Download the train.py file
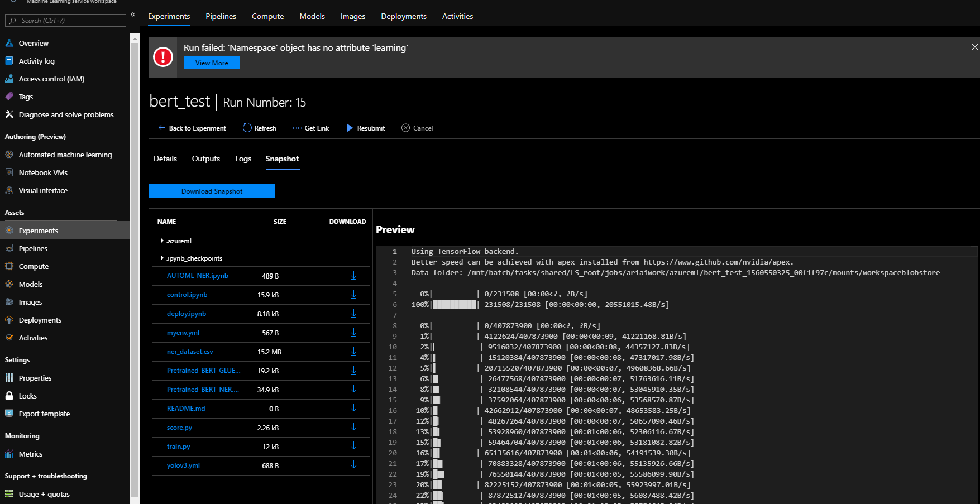This screenshot has height=504, width=980. [353, 447]
